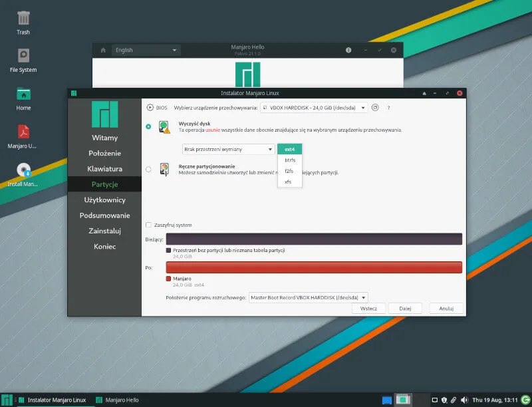Click the refresh storage devices icon
The height and width of the screenshot is (407, 532).
tap(375, 107)
